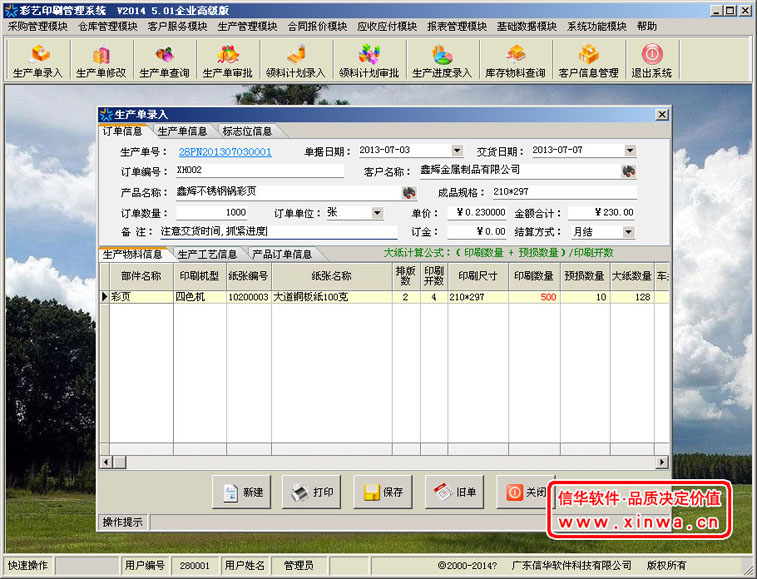Expand the 结算方式 dropdown

coord(629,232)
